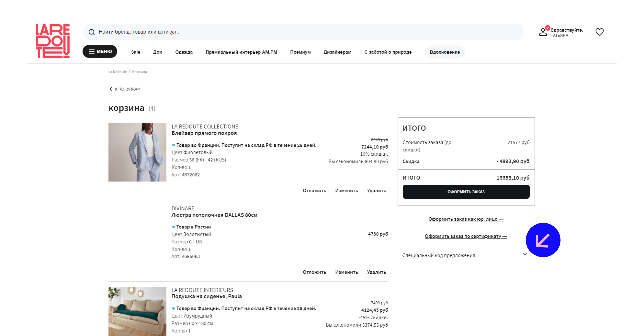Focus the search field for brand or article
Viewport: 644px width, 336px height.
tap(303, 32)
